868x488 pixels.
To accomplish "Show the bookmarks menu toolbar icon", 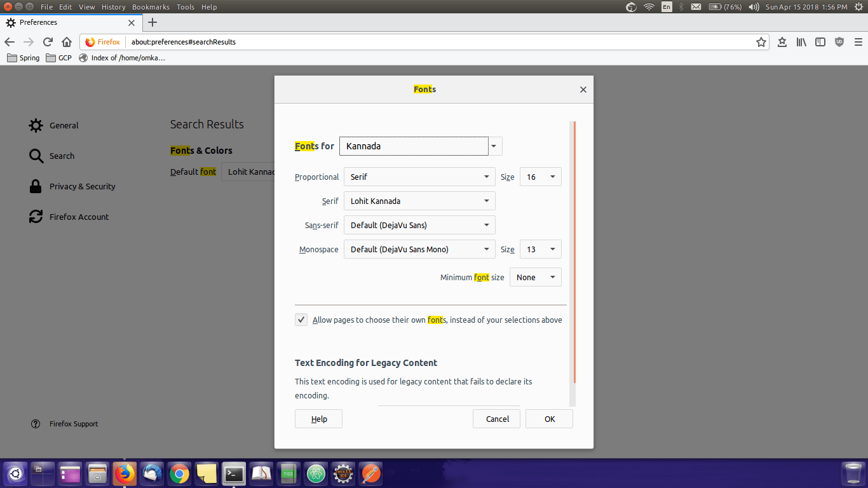I will [x=782, y=42].
